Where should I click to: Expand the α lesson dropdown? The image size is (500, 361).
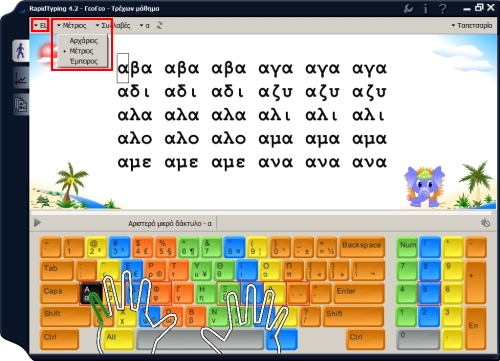click(x=145, y=25)
